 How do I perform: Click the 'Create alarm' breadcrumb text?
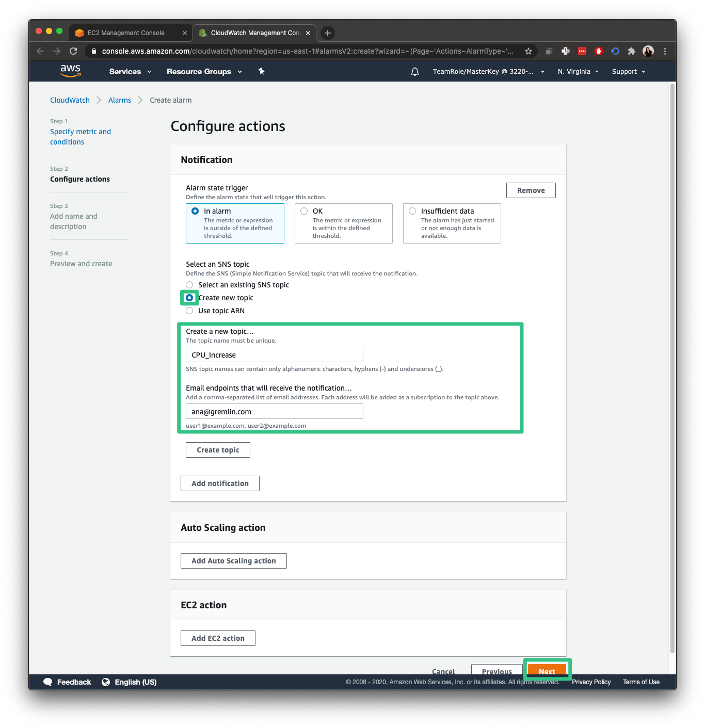coord(170,100)
